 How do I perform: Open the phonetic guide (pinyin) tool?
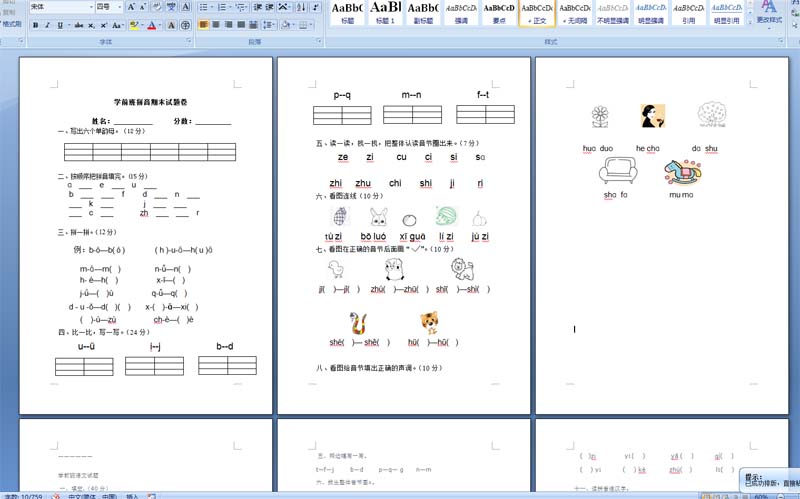[171, 7]
